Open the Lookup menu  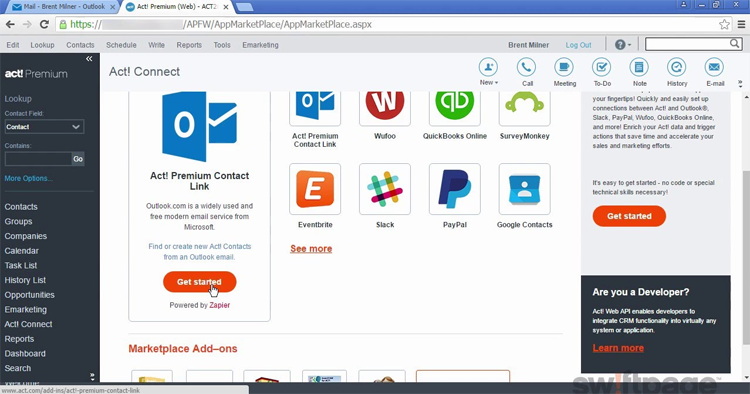click(x=43, y=45)
